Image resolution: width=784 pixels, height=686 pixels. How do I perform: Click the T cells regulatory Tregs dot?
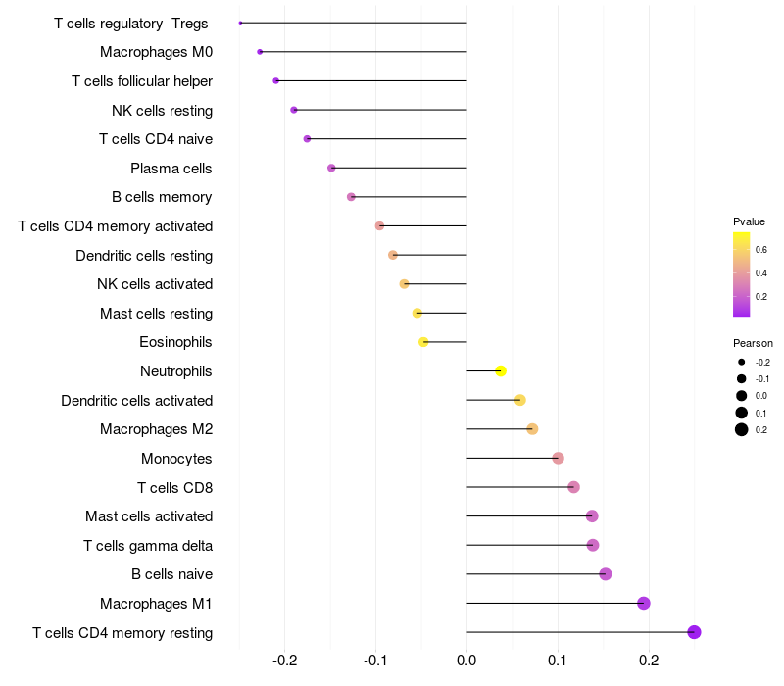coord(240,23)
